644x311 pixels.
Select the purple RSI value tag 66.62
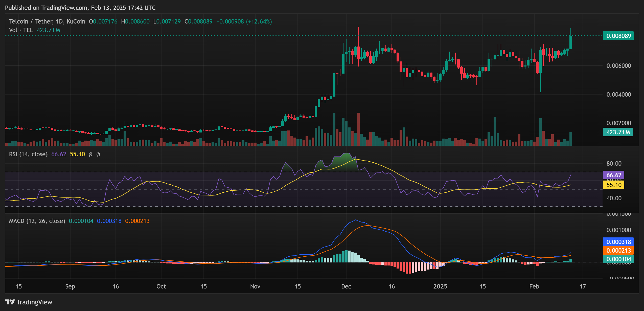613,175
